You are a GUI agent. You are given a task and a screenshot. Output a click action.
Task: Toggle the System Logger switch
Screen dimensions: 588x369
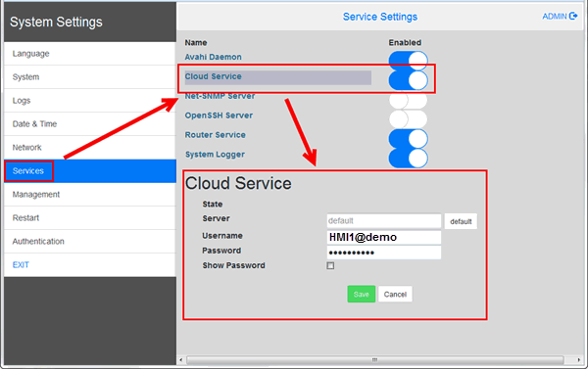[x=408, y=159]
